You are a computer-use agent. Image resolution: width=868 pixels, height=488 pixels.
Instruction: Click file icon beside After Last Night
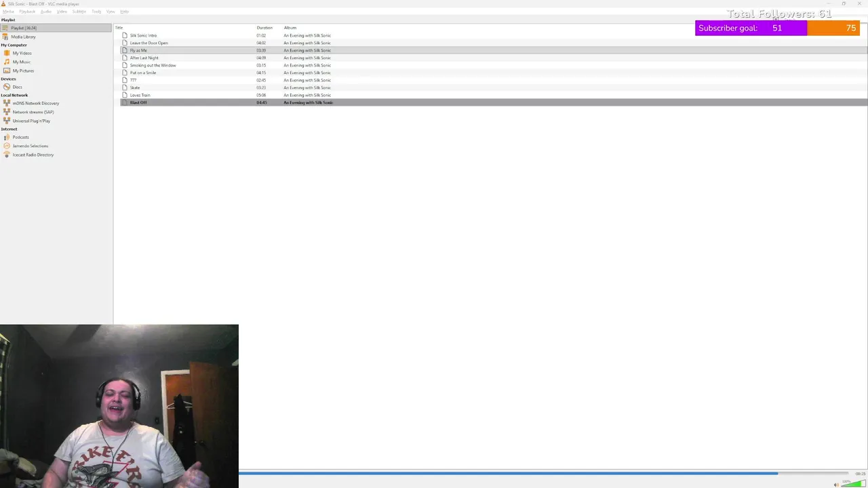pos(125,58)
